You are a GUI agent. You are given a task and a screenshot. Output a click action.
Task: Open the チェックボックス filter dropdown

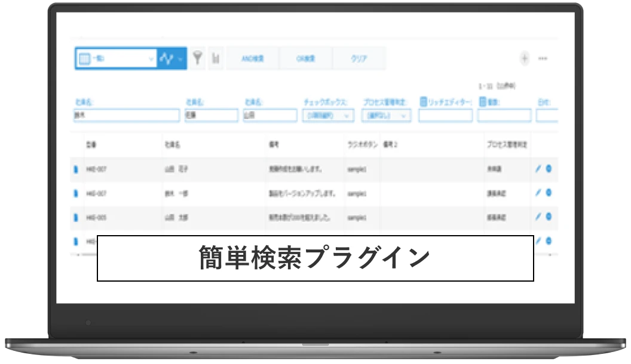[x=327, y=116]
